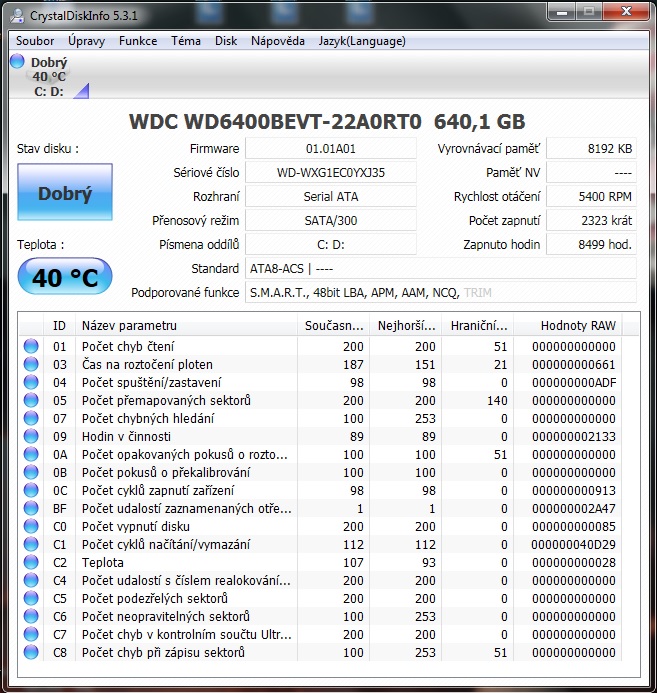The width and height of the screenshot is (657, 693).
Task: Open the Disk menu
Action: coord(226,41)
